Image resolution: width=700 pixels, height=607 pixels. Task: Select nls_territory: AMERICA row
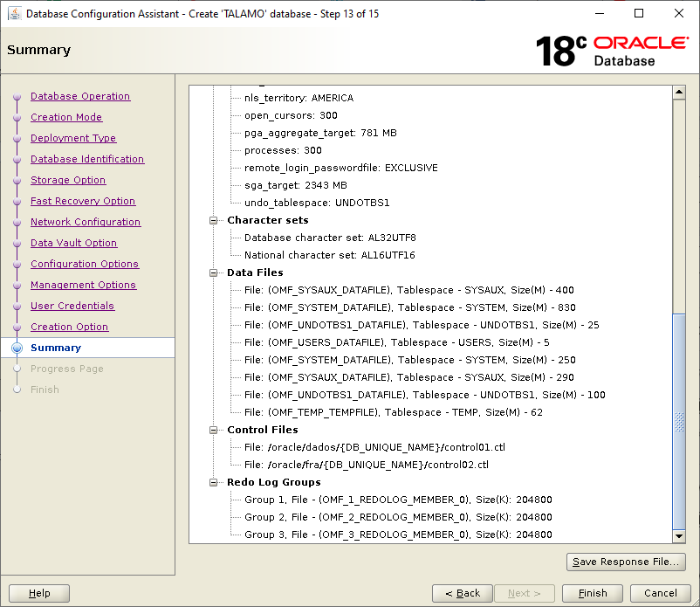299,98
